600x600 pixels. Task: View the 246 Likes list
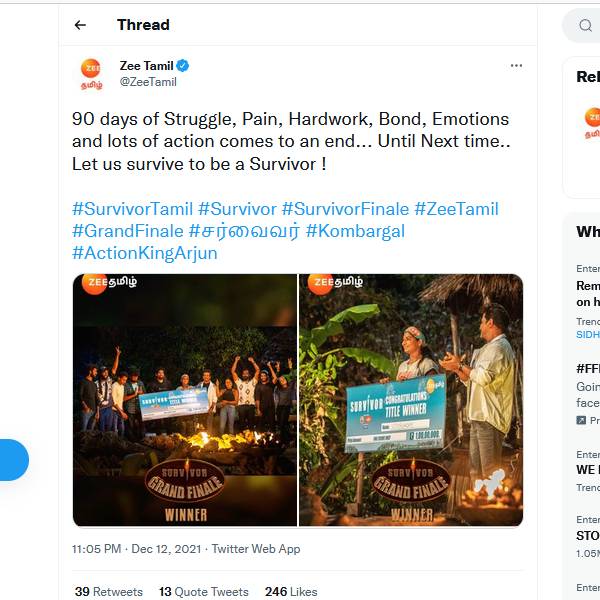pyautogui.click(x=291, y=592)
